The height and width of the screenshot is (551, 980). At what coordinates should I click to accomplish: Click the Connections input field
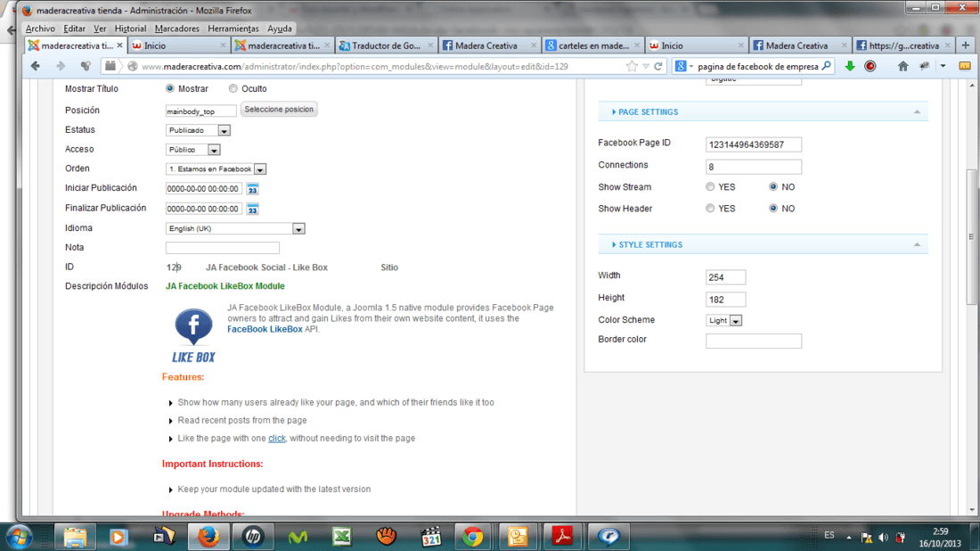coord(753,167)
